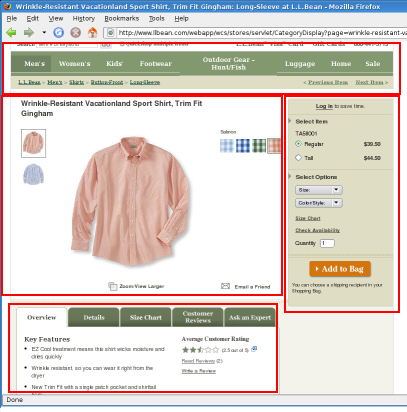407x412 pixels.
Task: Open the History menu
Action: tap(84, 19)
